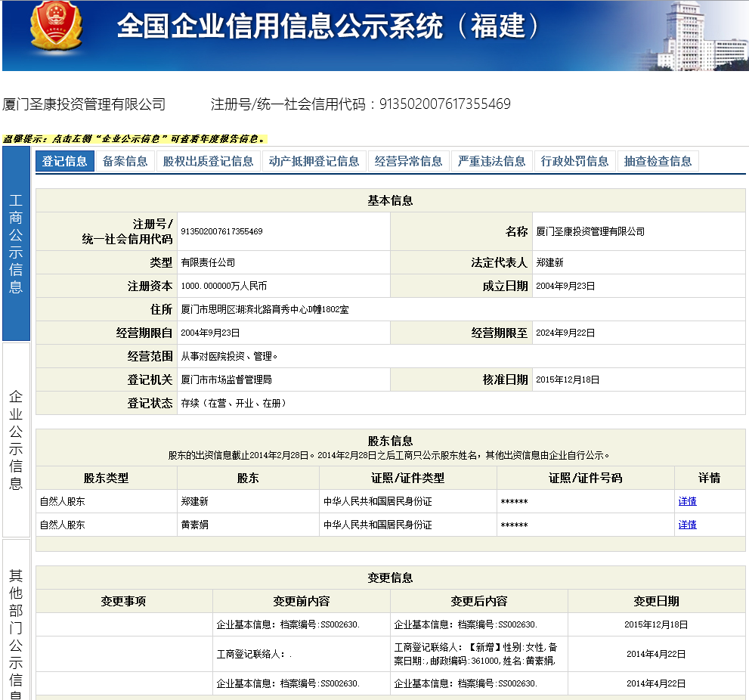This screenshot has height=700, width=749.
Task: Open the 行政处罚信息 tab
Action: click(x=574, y=161)
